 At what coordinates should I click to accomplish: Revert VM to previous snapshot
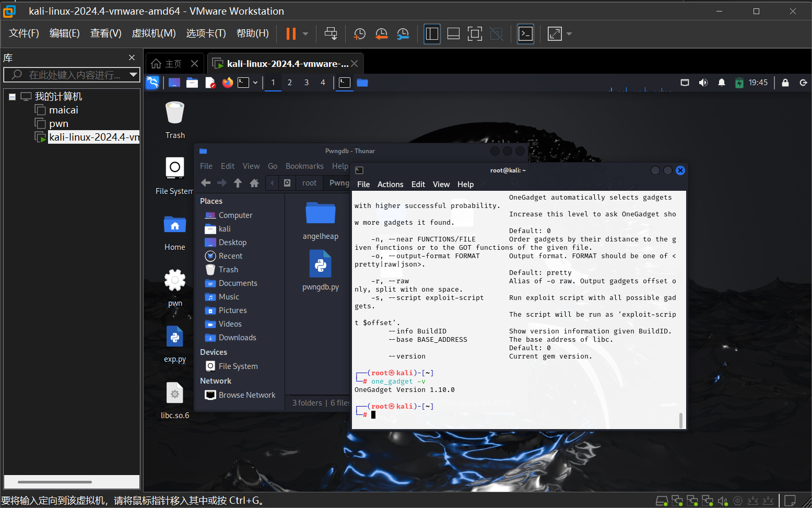pyautogui.click(x=382, y=34)
